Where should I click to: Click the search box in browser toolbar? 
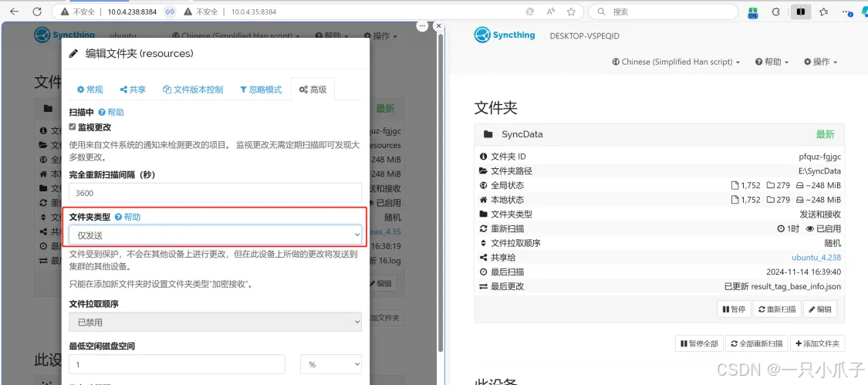click(x=664, y=12)
